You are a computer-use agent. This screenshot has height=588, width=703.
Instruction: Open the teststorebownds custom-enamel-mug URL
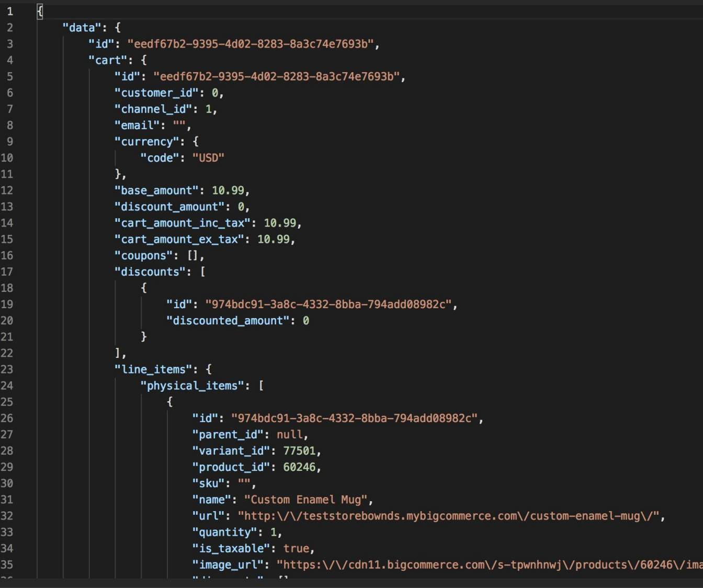tap(451, 516)
